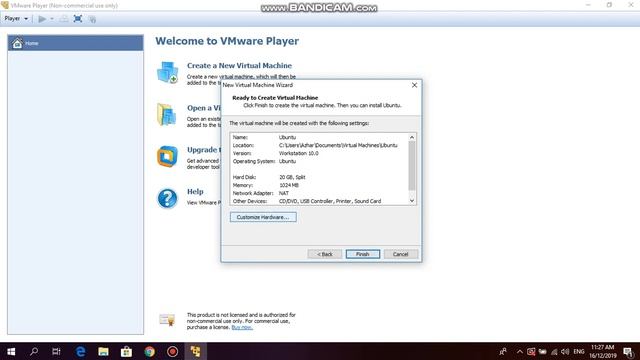Screen dimensions: 640x360
Task: Select the 'NAT' network adapter value
Action: 284,193
